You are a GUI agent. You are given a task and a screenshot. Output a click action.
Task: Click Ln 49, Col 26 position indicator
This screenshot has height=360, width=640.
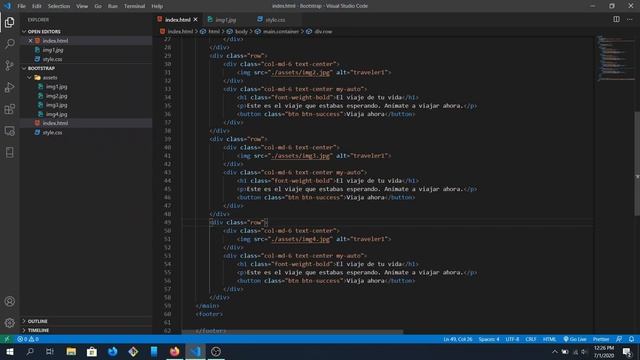pos(458,339)
